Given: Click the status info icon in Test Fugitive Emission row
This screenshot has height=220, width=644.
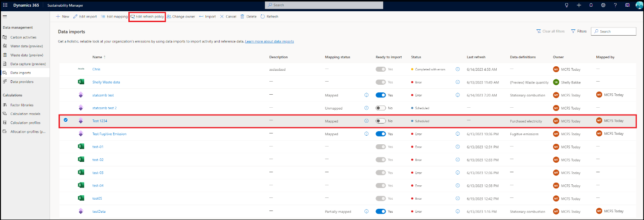Looking at the screenshot, I should click(x=458, y=134).
